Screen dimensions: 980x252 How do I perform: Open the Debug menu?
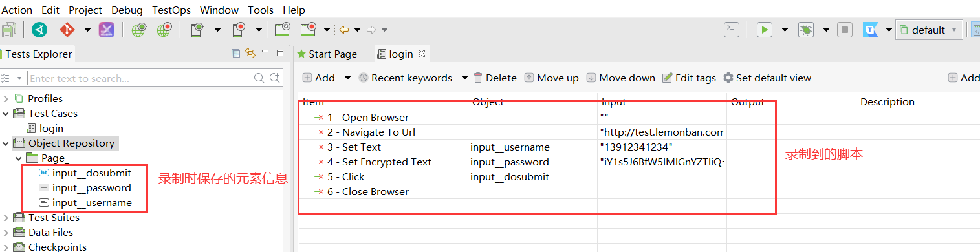(x=127, y=10)
